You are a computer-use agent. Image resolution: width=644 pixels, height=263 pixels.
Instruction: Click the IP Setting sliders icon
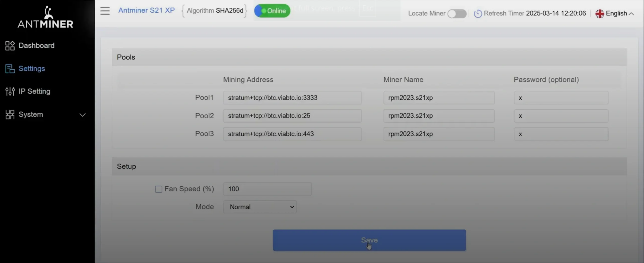click(10, 91)
